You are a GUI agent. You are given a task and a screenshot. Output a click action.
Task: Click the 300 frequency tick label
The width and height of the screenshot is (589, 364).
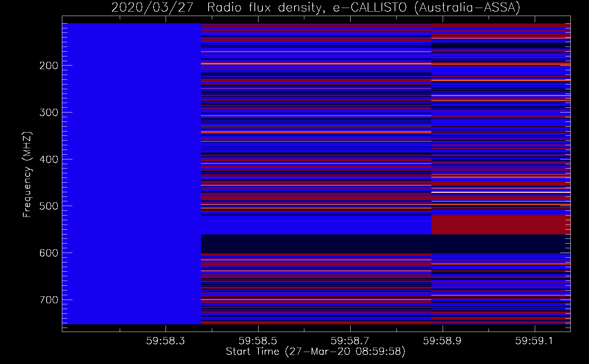click(x=49, y=112)
